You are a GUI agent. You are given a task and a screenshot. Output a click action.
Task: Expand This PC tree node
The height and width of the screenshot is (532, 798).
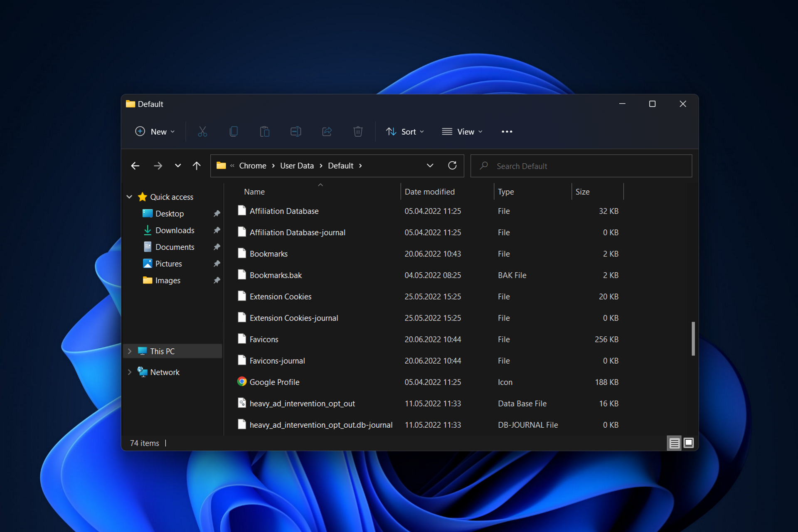coord(129,351)
